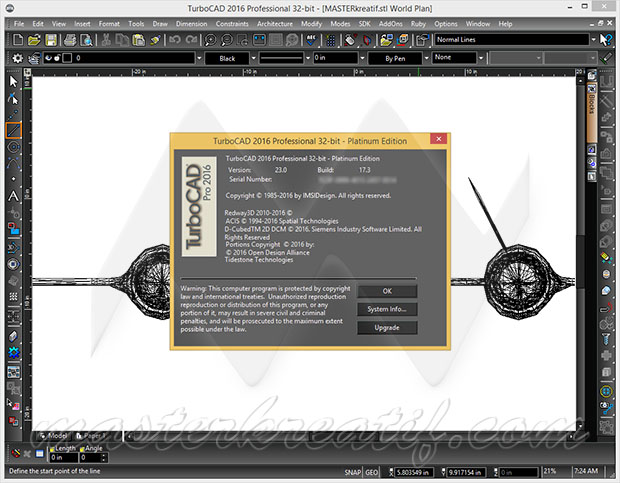The width and height of the screenshot is (620, 483).
Task: Expand the layer dropdown arrow
Action: 199,58
